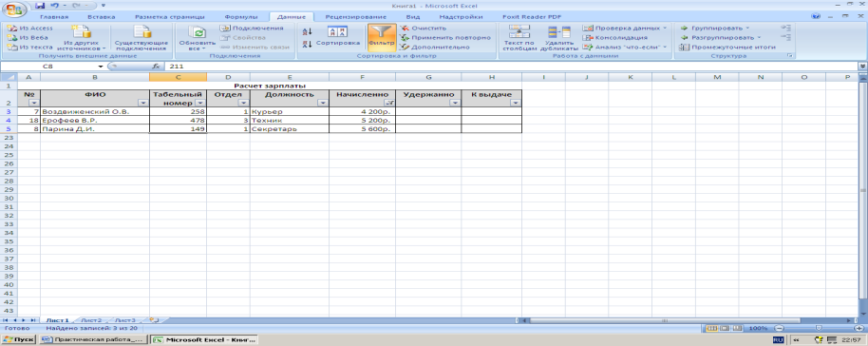
Task: Click Group (Группировать)
Action: click(714, 28)
